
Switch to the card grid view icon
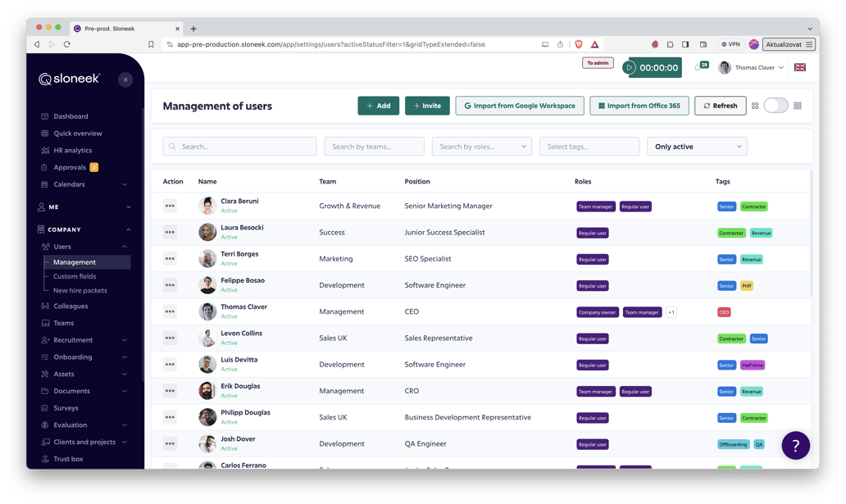[x=755, y=106]
